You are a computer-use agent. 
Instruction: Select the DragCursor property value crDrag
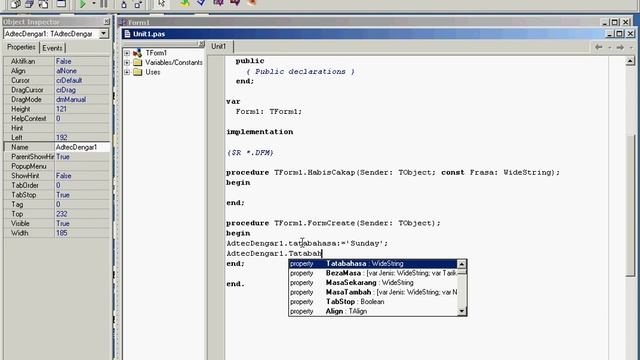[x=82, y=90]
